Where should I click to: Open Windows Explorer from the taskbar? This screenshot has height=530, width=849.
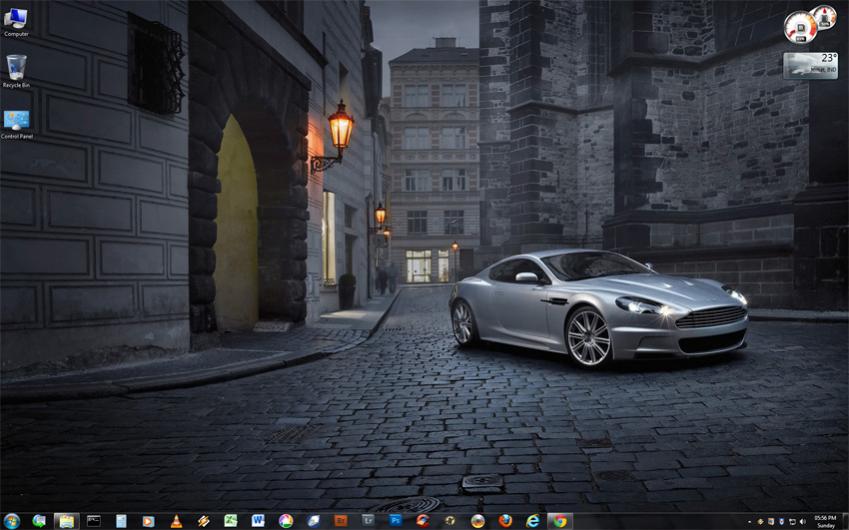coord(66,521)
